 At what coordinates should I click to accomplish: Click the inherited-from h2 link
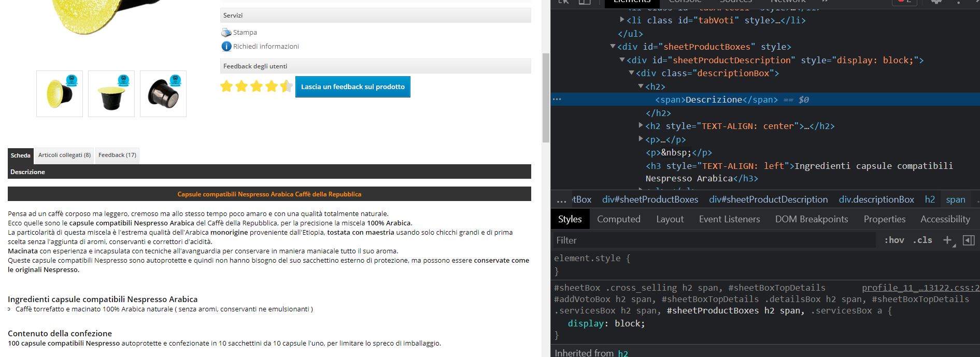coord(623,353)
